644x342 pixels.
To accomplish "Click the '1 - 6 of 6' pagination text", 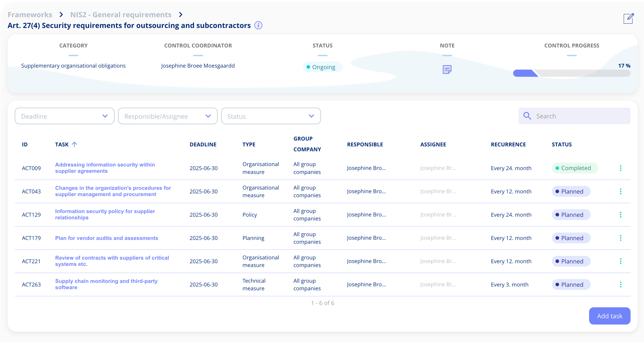I will [x=322, y=303].
